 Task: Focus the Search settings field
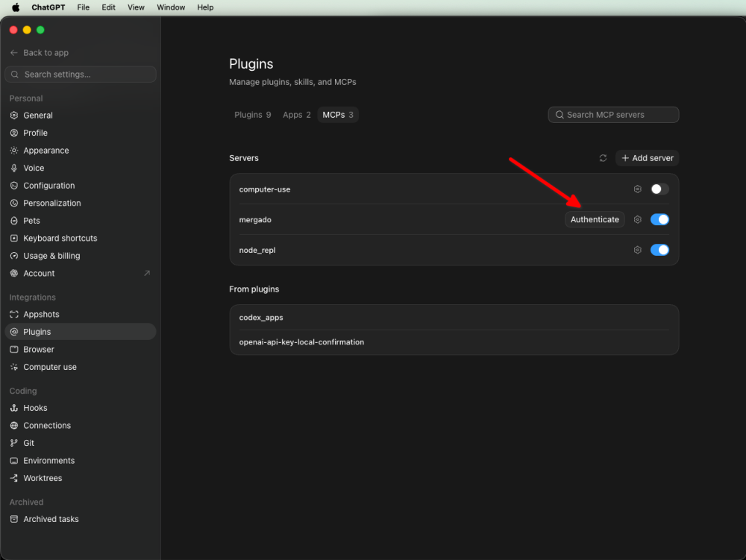pos(81,74)
